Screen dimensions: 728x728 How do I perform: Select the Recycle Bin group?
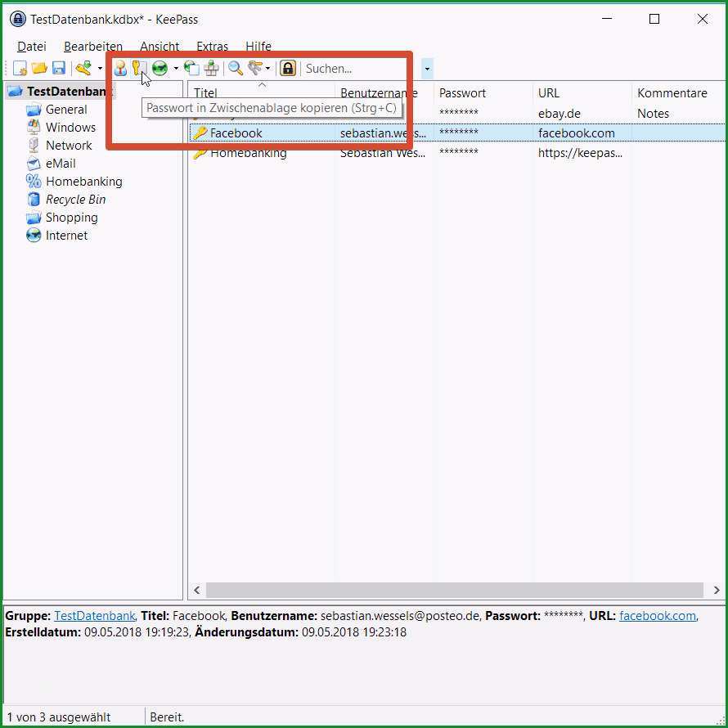tap(76, 200)
